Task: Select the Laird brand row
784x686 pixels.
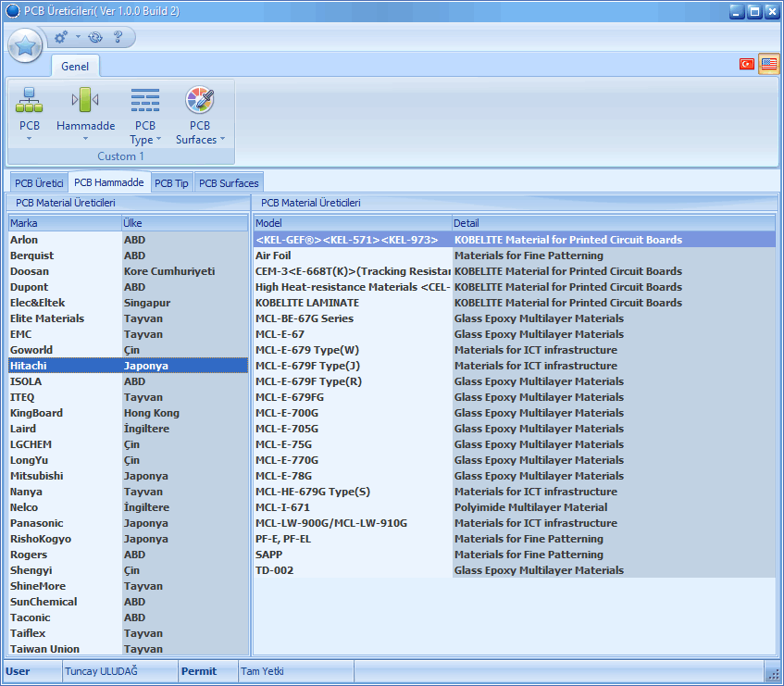Action: pos(128,429)
